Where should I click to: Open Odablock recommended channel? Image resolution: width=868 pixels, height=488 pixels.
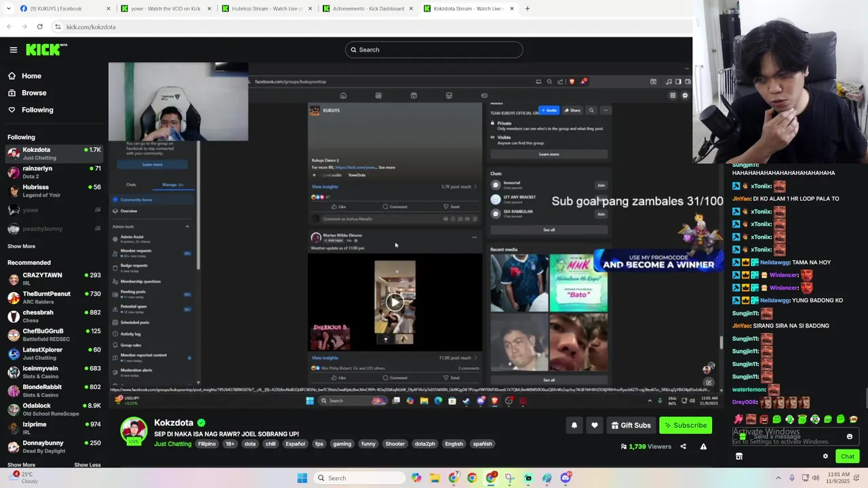point(54,409)
